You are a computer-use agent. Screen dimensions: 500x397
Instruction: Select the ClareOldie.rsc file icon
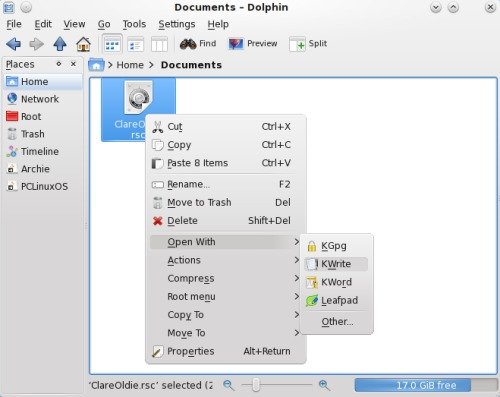[138, 97]
